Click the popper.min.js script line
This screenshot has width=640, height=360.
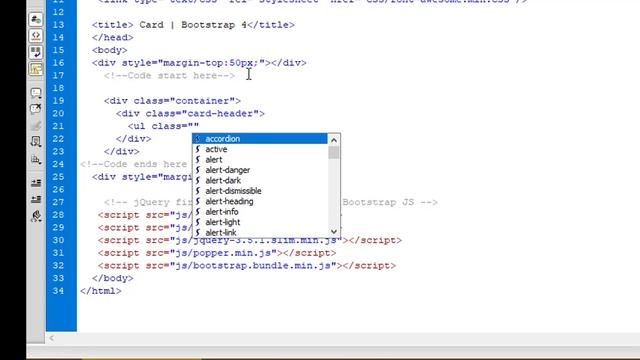pos(217,253)
